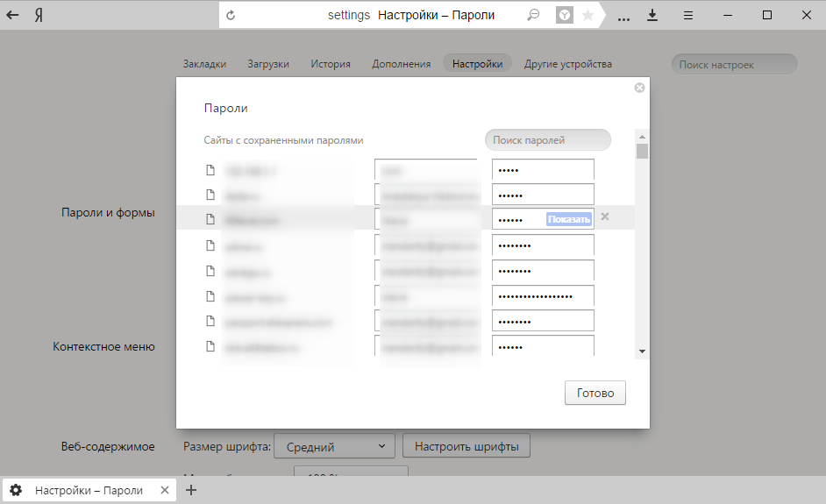Image resolution: width=826 pixels, height=504 pixels.
Task: Open a new tab with the plus button
Action: tap(192, 490)
